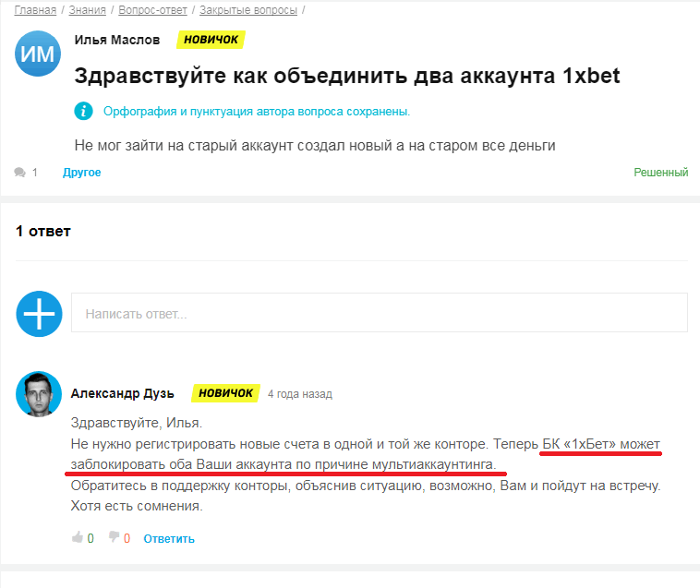Click НОВИЧОК badge next to Илья Маслов
This screenshot has height=588, width=700.
tap(211, 40)
